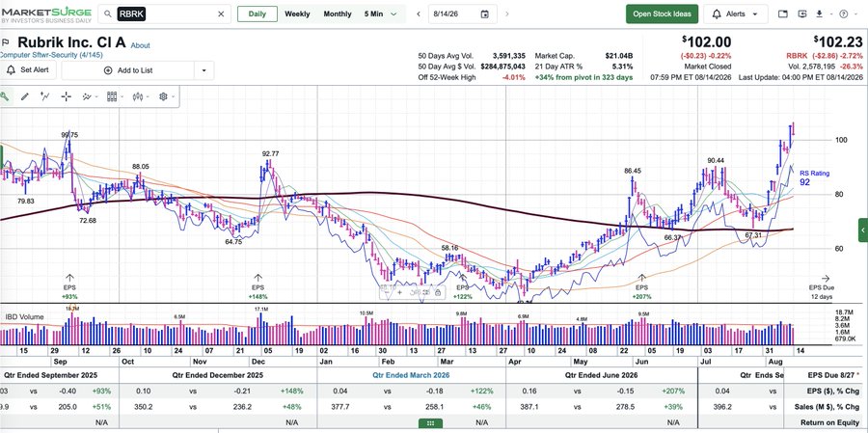Viewport: 868px width, 433px height.
Task: Click the EPS +93% marker
Action: (69, 287)
